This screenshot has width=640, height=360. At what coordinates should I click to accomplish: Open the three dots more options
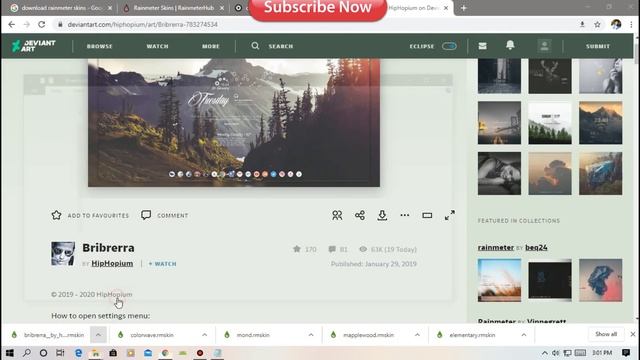[x=404, y=215]
